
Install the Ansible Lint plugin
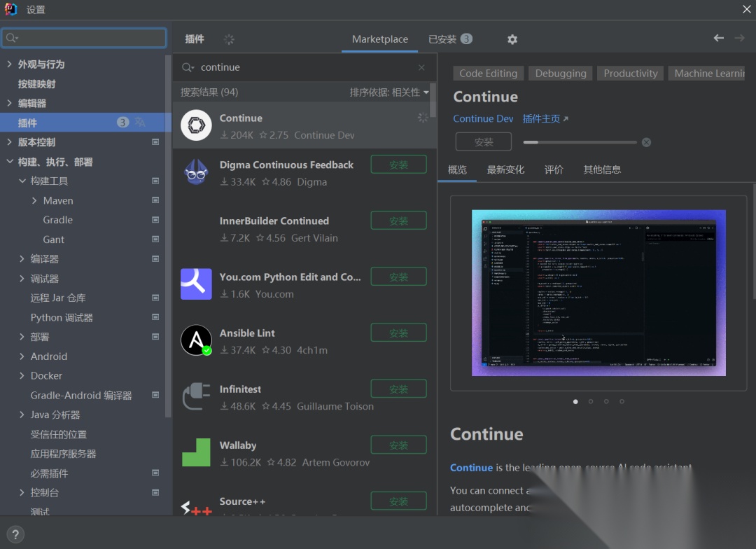(x=399, y=333)
